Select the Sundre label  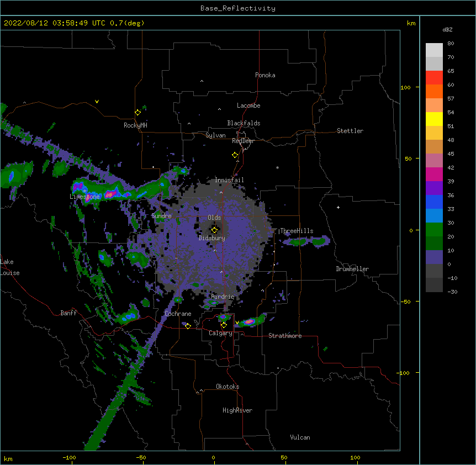161,216
